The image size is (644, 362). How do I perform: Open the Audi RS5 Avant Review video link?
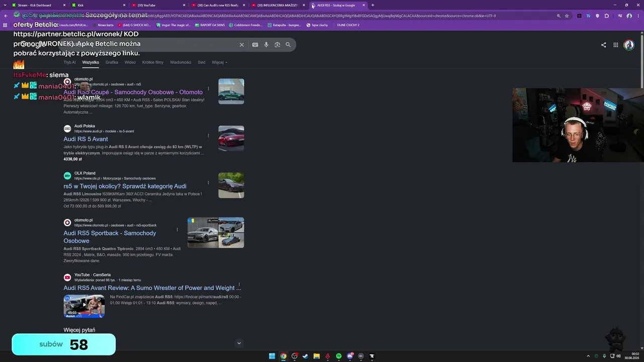(152, 288)
